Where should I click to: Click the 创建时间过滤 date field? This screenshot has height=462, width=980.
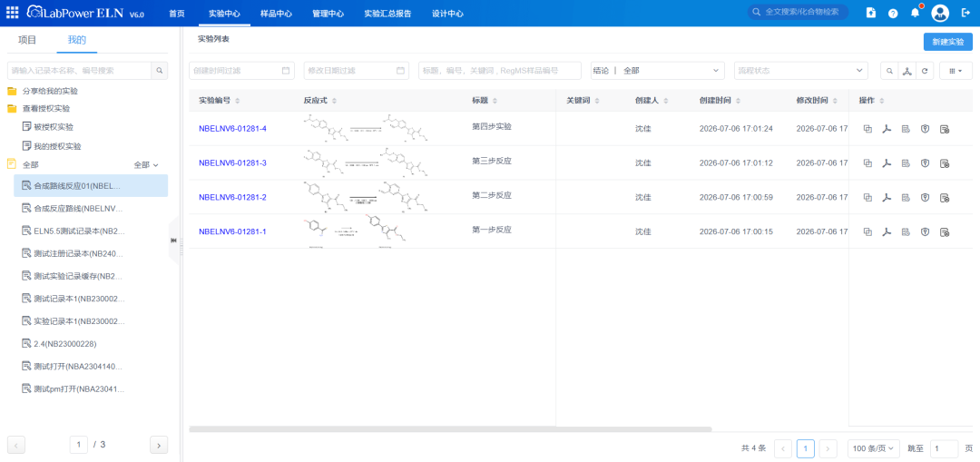click(x=241, y=71)
